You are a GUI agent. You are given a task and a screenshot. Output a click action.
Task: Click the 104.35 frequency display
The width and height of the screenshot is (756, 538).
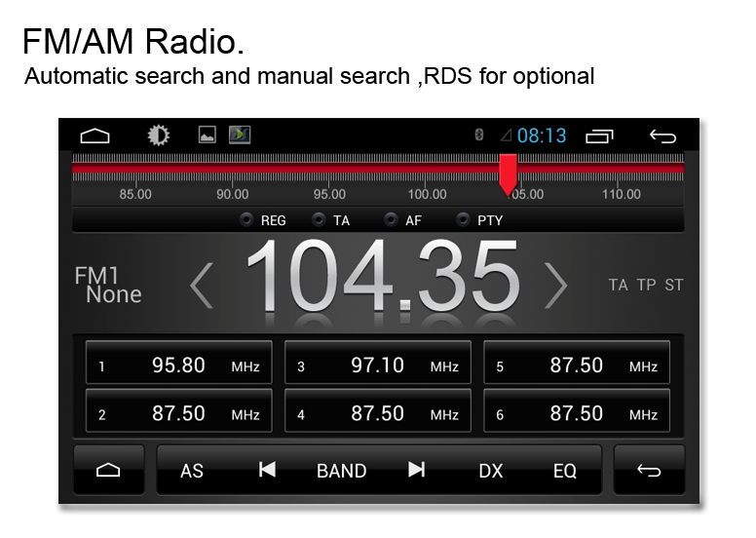[383, 278]
